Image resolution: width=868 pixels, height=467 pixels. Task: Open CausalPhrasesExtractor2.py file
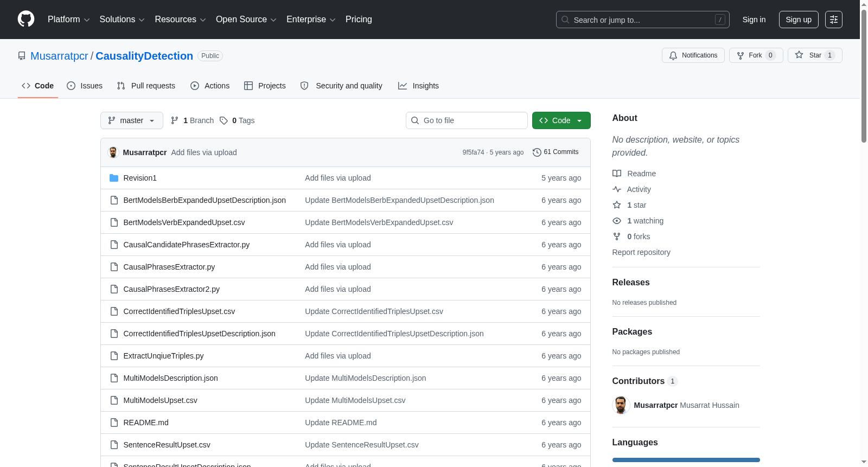point(171,289)
